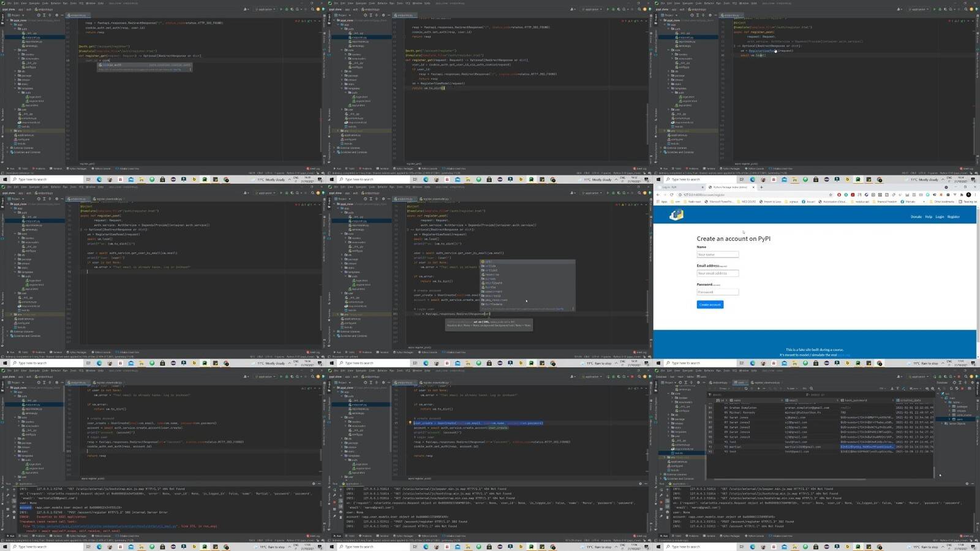Click the Your name input in browser frame

[x=717, y=254]
